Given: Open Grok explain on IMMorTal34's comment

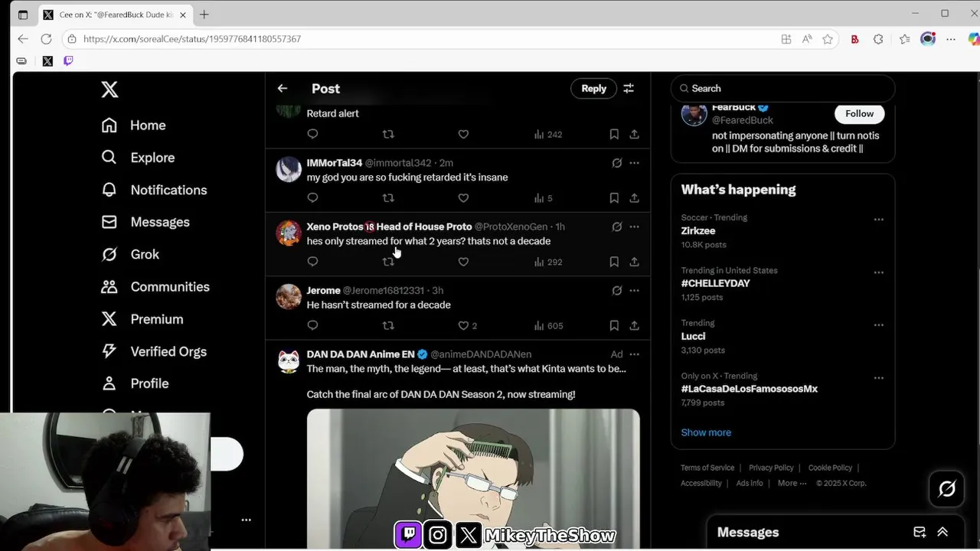Looking at the screenshot, I should tap(616, 163).
